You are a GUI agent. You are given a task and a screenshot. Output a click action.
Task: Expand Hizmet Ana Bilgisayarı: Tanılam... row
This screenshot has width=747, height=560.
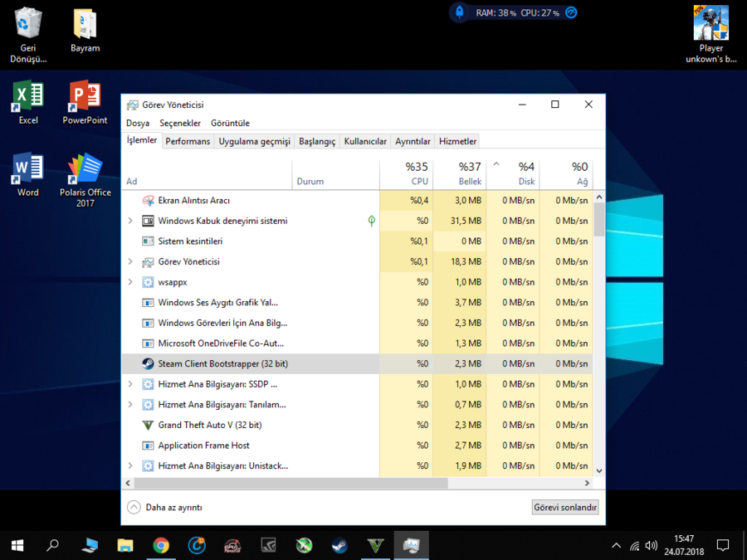130,405
